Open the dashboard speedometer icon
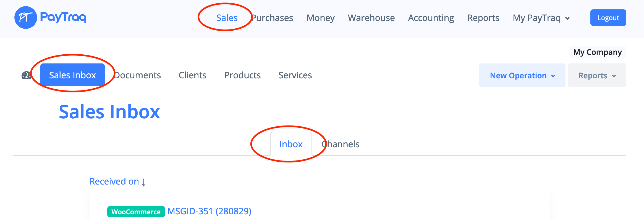 point(27,75)
